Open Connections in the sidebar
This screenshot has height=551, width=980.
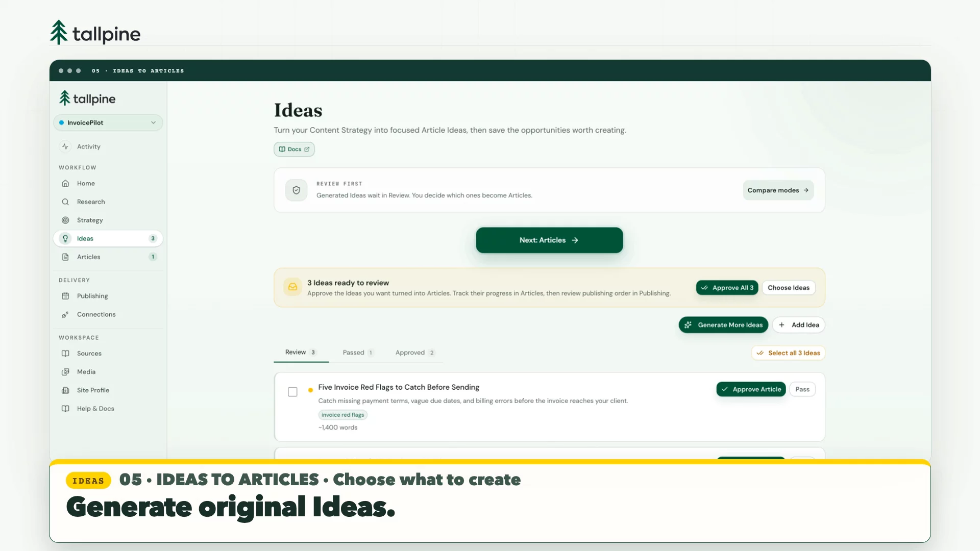108,314
